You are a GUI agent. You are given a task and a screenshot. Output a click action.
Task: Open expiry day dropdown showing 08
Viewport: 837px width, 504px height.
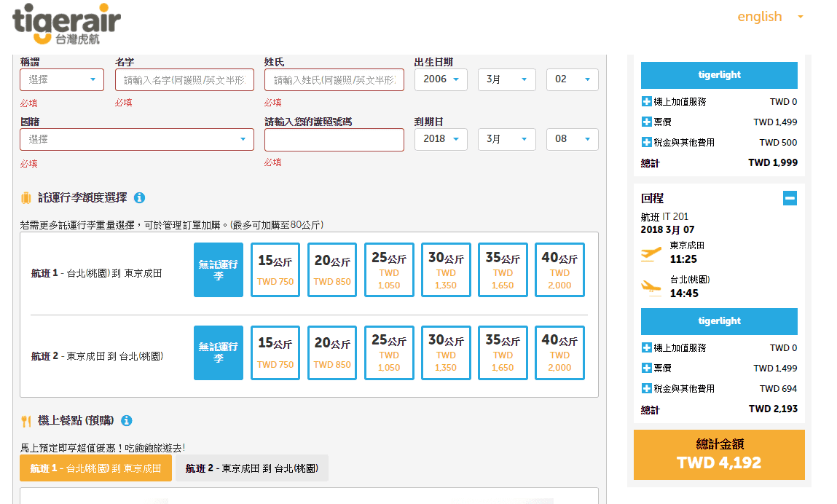point(573,139)
